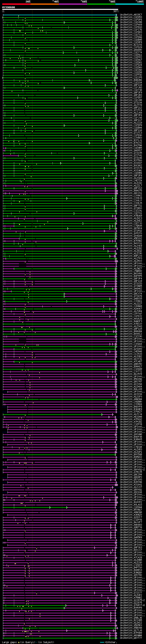Select the UniRef100_A3IKU7 entry
The image size is (146, 644).
pos(131,163)
